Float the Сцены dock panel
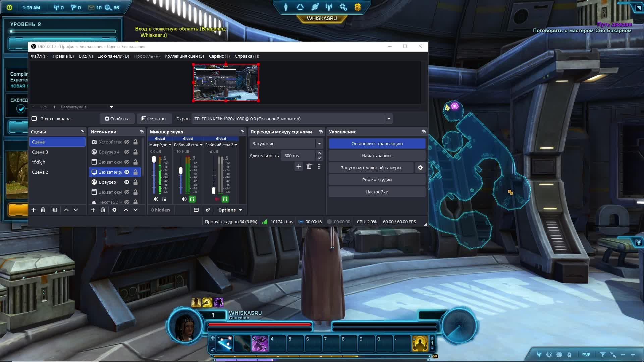This screenshot has width=644, height=362. click(x=83, y=132)
